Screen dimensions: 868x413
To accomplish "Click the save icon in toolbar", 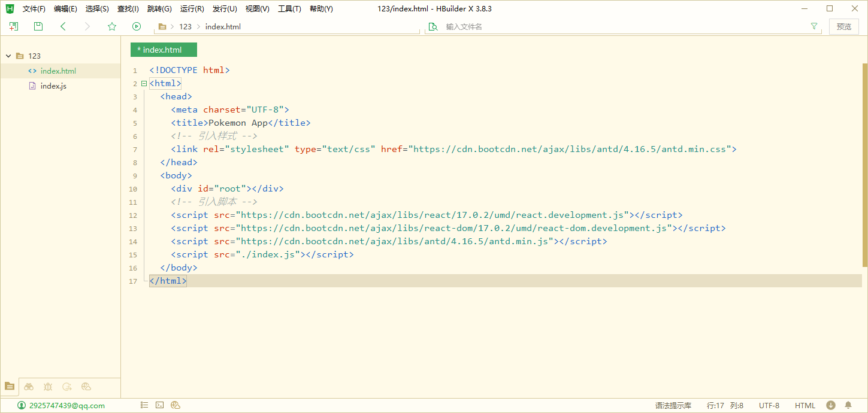I will (x=38, y=26).
